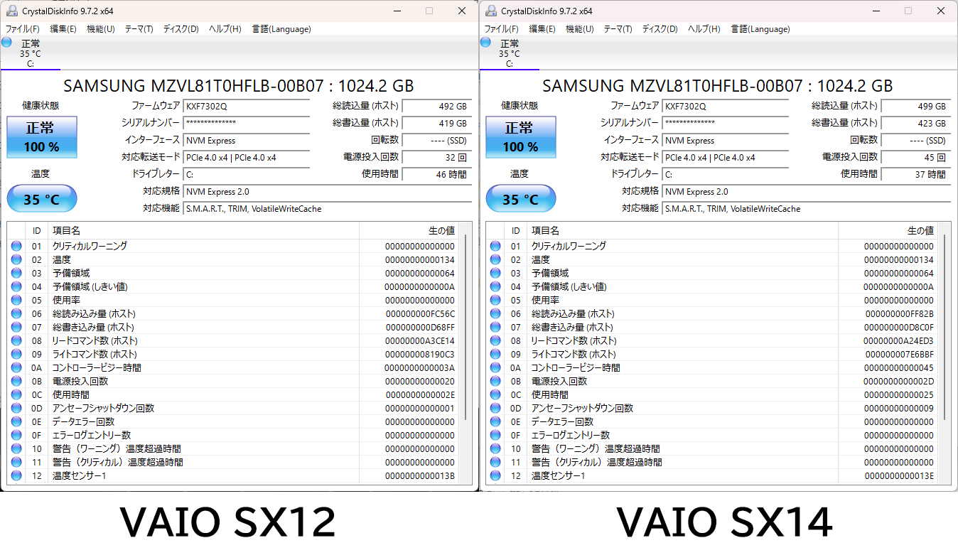Open ディスク(D) menu in left window
This screenshot has height=560, width=958.
181,29
